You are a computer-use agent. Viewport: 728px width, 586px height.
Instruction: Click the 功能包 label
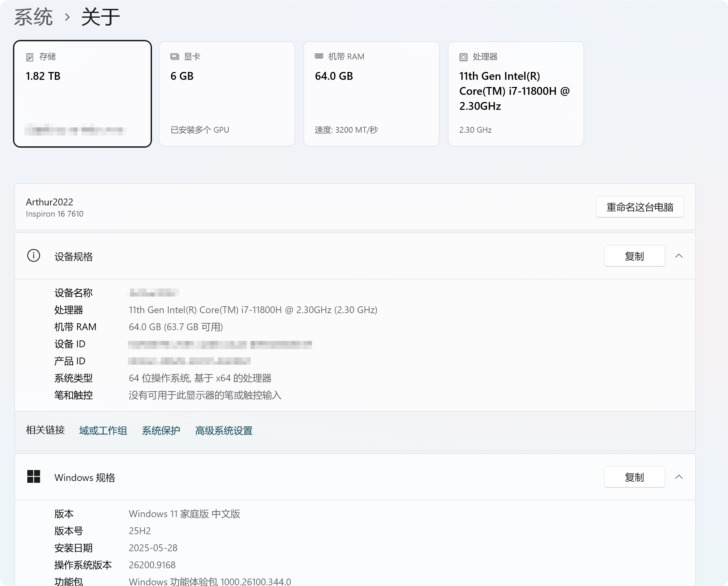pyautogui.click(x=69, y=581)
